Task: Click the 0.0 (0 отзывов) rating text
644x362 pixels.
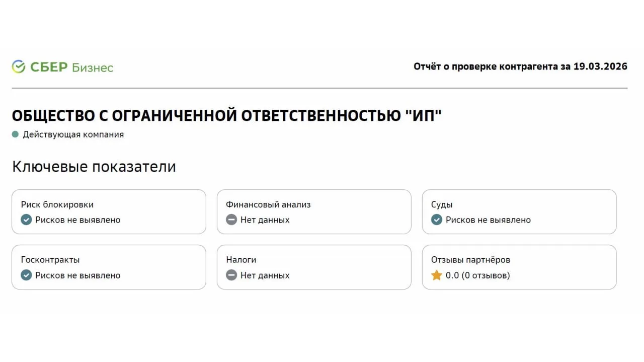Action: (477, 275)
